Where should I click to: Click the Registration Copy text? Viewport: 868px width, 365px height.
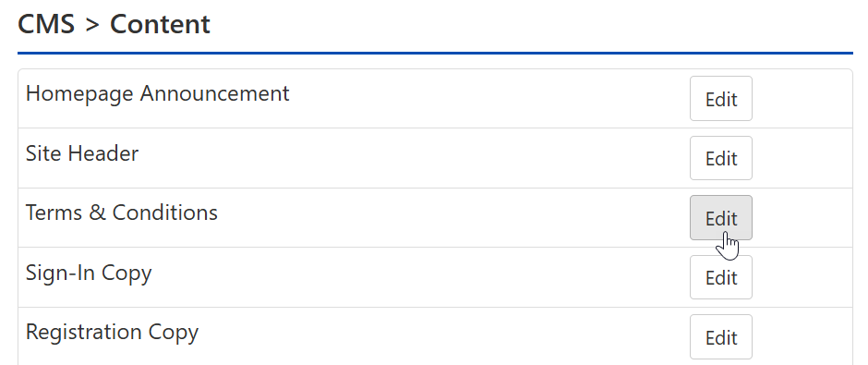pos(112,333)
